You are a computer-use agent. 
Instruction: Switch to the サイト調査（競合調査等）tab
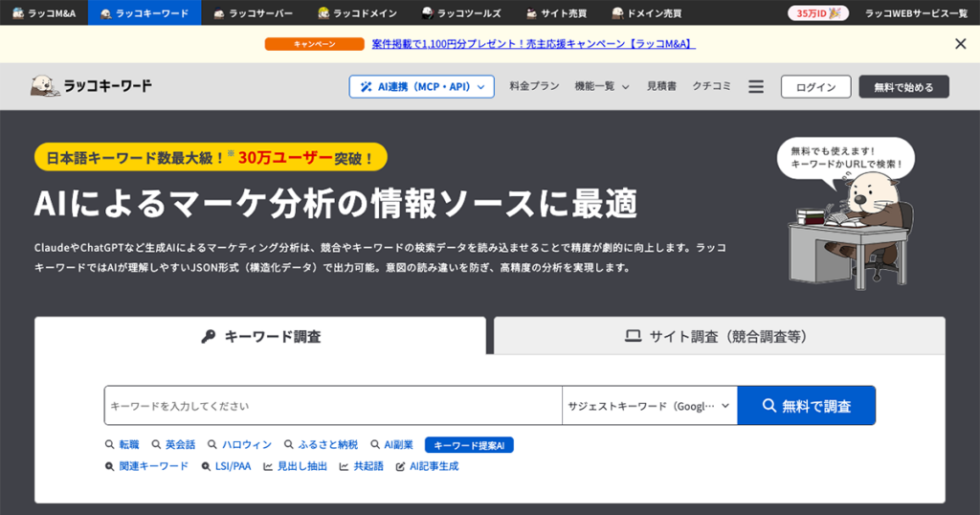[x=720, y=336]
